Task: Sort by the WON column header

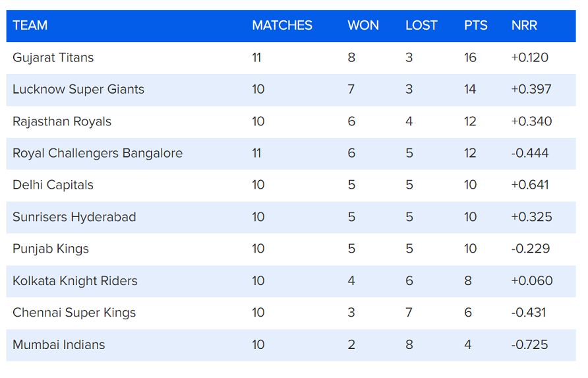Action: 363,26
